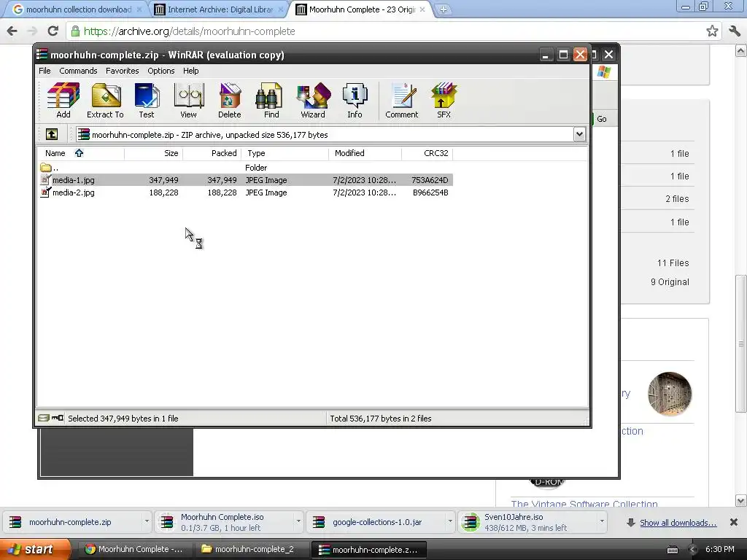Image resolution: width=747 pixels, height=560 pixels.
Task: Sort list by Size column header
Action: coord(153,153)
